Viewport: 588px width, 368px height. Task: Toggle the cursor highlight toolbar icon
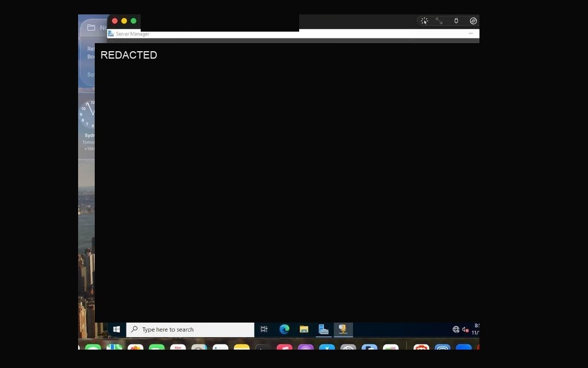(x=424, y=21)
